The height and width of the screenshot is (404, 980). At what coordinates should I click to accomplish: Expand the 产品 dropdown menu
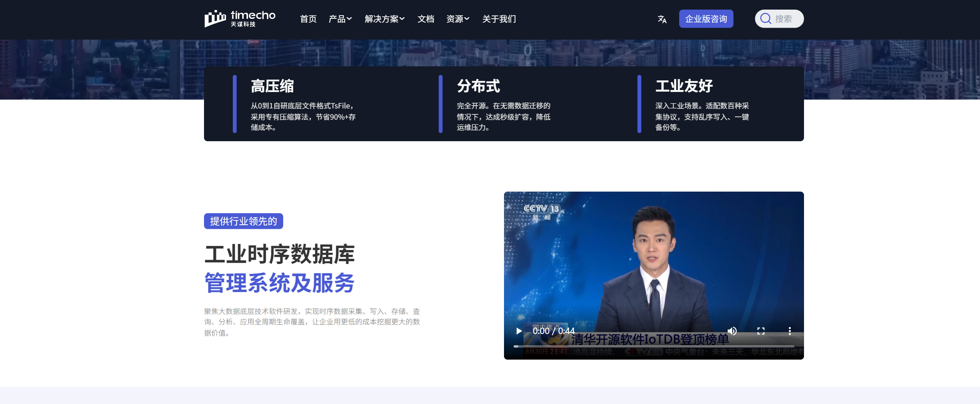pos(340,19)
